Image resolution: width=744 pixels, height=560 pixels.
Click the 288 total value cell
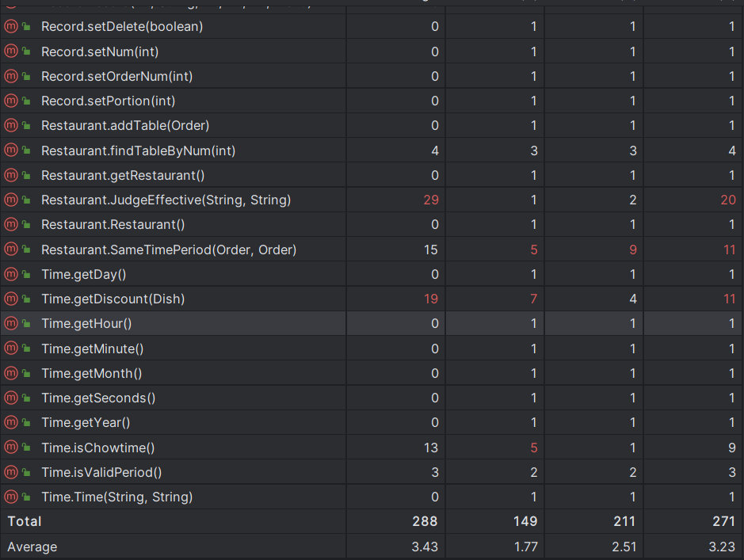(x=424, y=521)
